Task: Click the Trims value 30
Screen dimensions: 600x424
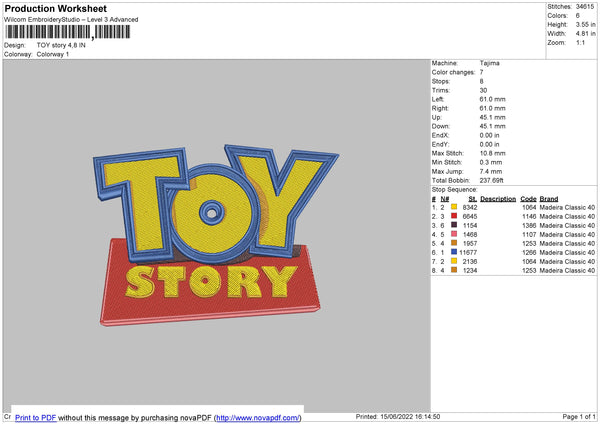Action: [483, 90]
